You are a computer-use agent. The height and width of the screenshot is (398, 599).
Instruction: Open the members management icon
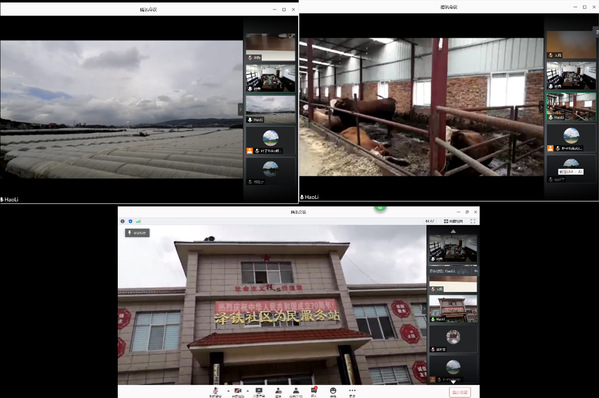(x=296, y=392)
